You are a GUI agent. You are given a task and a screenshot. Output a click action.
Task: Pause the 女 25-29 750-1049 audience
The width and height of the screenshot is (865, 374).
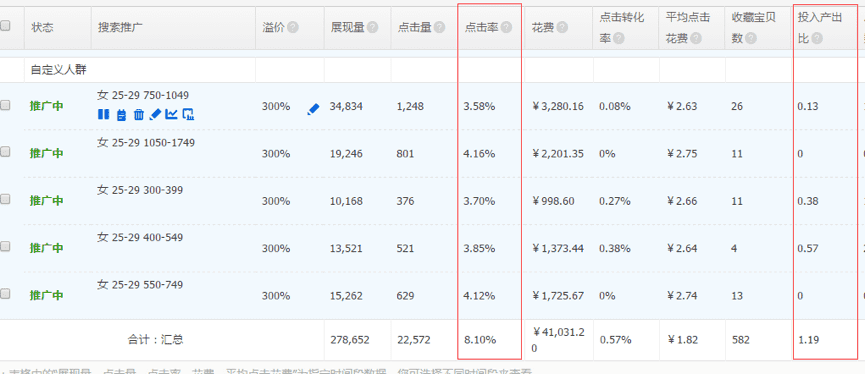click(x=103, y=114)
